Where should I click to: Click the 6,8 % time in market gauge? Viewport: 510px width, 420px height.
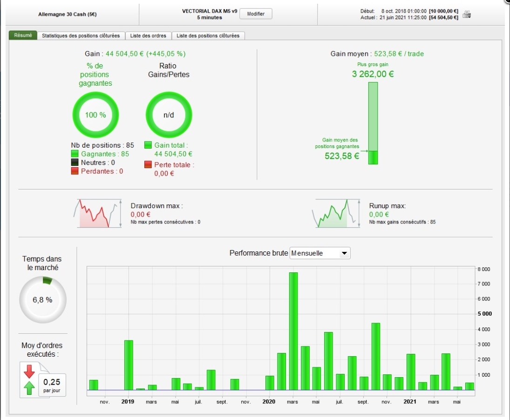42,299
